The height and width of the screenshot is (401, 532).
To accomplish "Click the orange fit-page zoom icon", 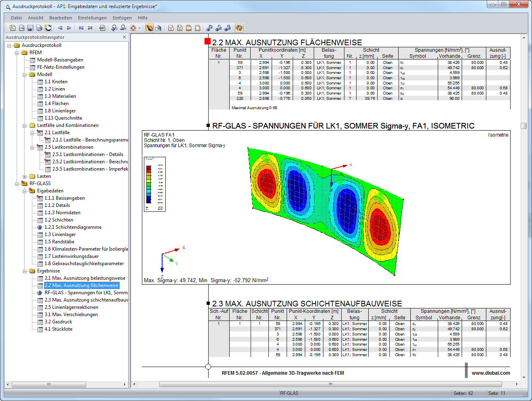I will 133,28.
